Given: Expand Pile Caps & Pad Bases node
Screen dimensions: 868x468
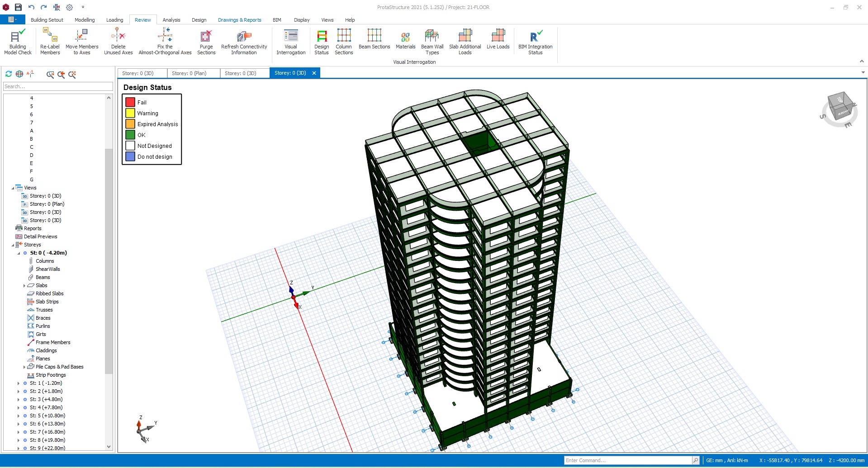Looking at the screenshot, I should tap(24, 367).
